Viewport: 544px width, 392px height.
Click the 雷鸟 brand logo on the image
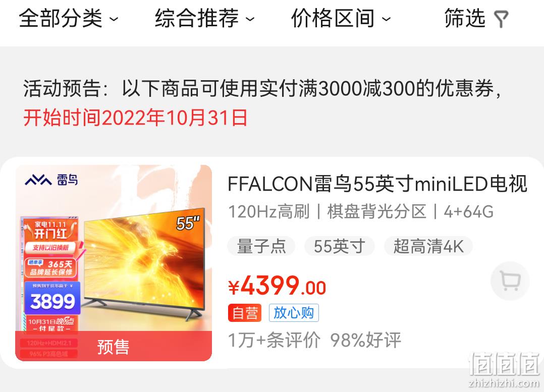[51, 180]
